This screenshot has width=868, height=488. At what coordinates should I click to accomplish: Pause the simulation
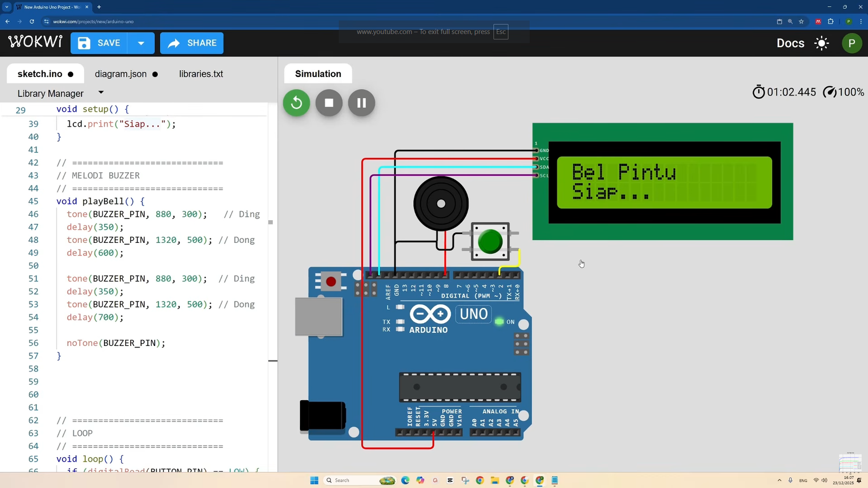[361, 103]
